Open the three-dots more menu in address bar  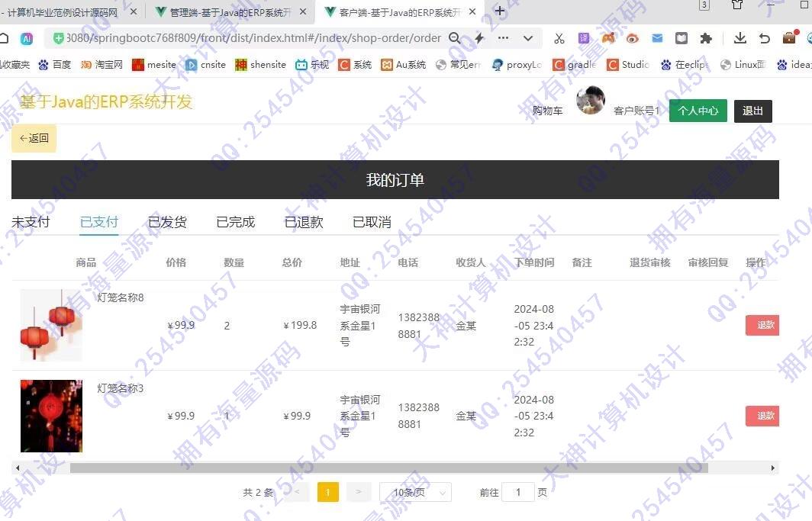coord(503,38)
